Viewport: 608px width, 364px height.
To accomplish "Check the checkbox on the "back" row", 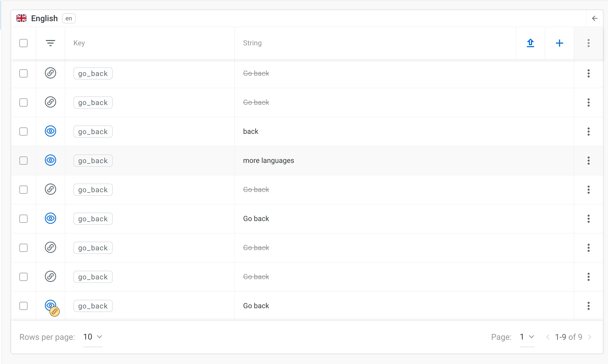I will coord(23,131).
